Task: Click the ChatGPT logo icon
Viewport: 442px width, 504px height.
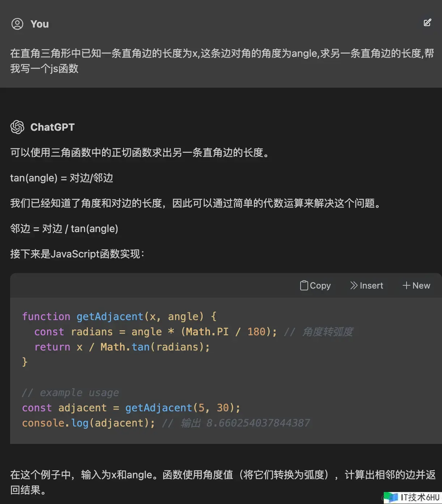Action: point(17,127)
